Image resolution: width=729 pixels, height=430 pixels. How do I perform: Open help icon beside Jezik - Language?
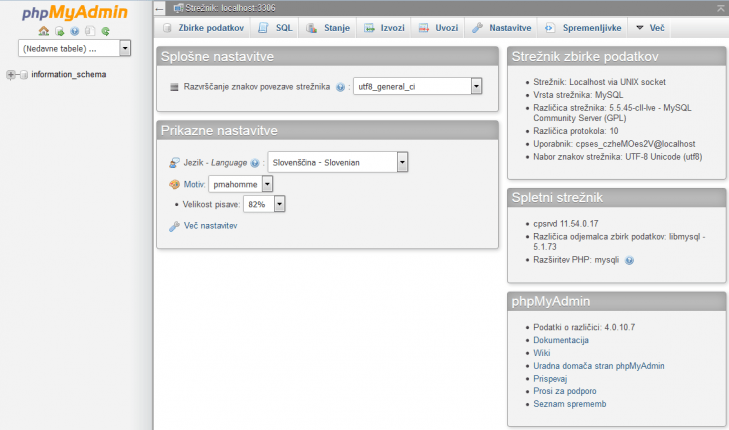point(255,163)
